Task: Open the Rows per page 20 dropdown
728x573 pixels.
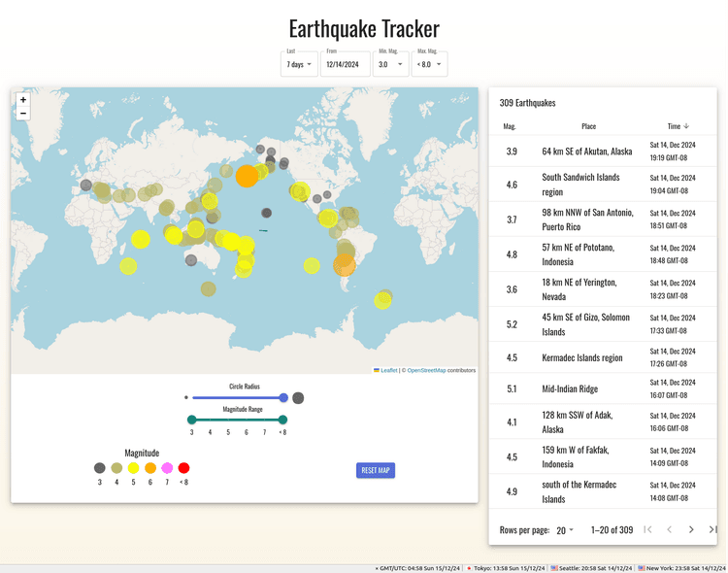Action: 565,530
